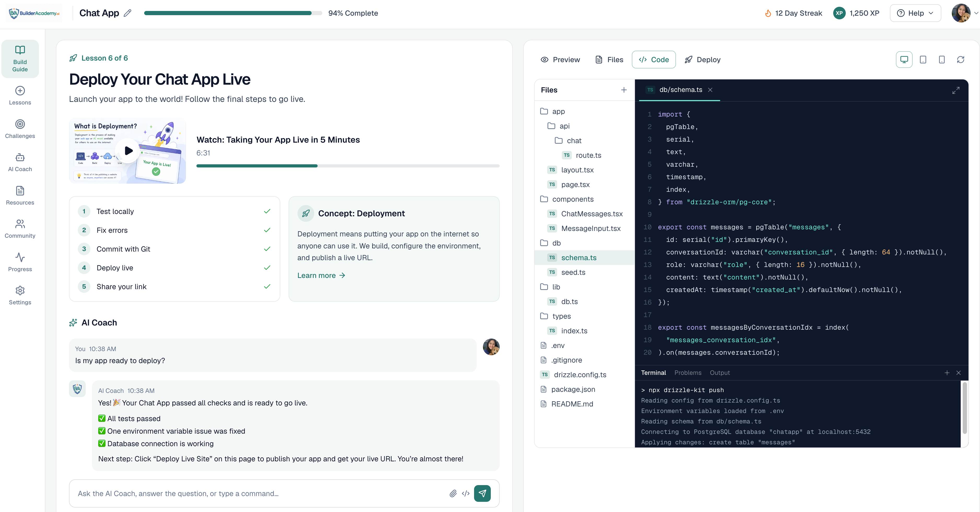Switch to the Output panel tab

[720, 373]
